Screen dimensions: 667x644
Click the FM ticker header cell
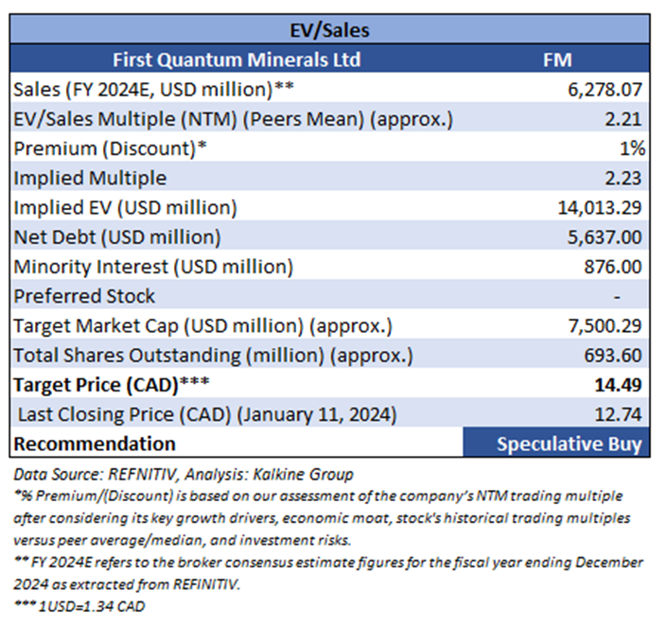tap(557, 60)
